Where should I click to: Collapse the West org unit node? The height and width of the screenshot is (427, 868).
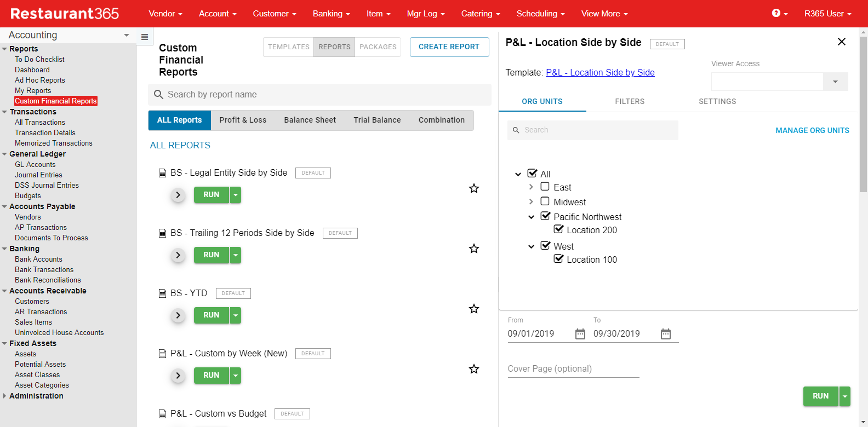pos(531,246)
